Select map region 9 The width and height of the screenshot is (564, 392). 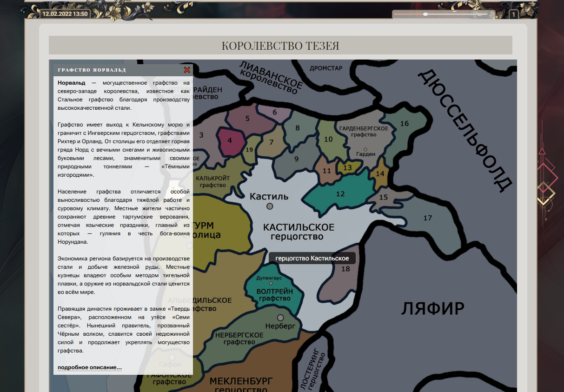(296, 159)
